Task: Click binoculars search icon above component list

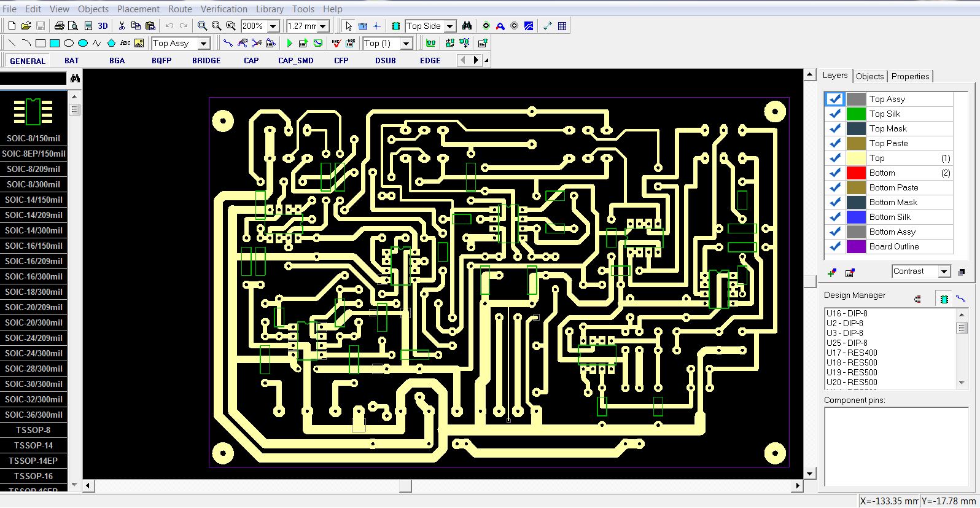Action: (75, 79)
